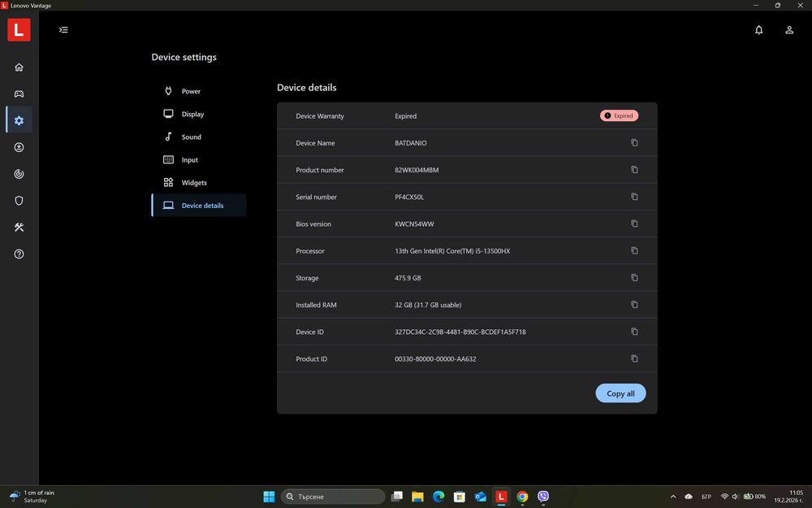Open notifications bell

pyautogui.click(x=758, y=30)
